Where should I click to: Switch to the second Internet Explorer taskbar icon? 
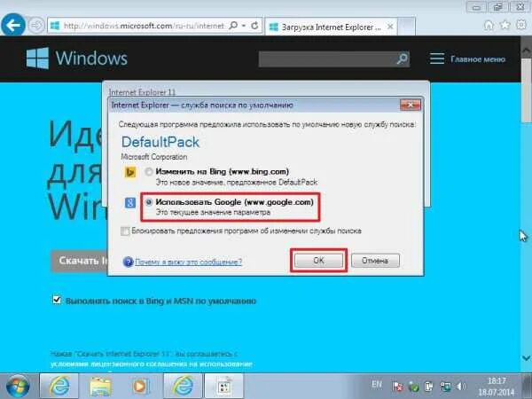click(x=183, y=386)
